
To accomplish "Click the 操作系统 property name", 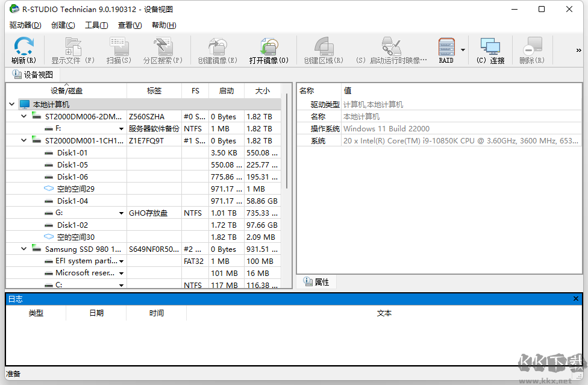I will 325,128.
